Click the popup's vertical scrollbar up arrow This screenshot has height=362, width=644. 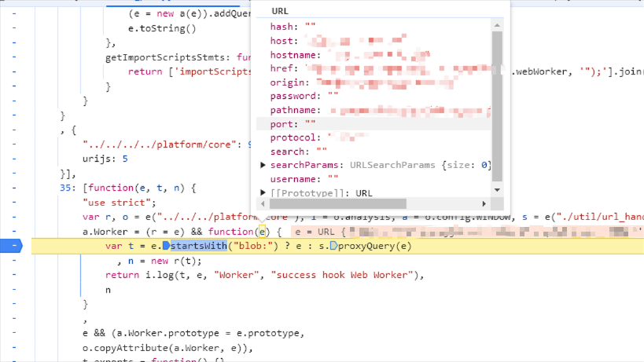click(x=495, y=26)
